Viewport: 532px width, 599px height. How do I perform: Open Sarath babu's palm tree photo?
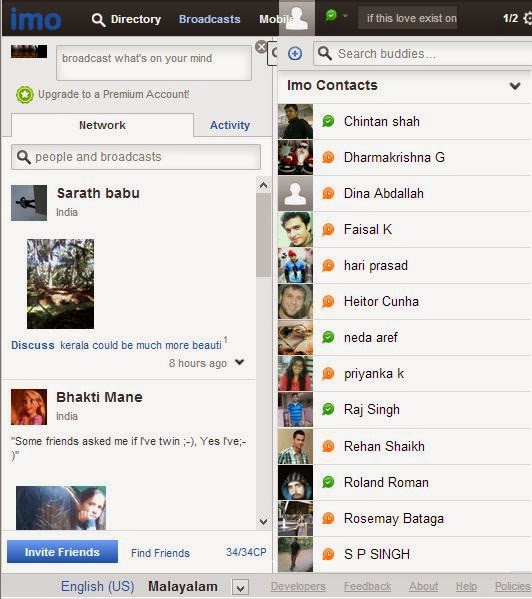pos(60,284)
